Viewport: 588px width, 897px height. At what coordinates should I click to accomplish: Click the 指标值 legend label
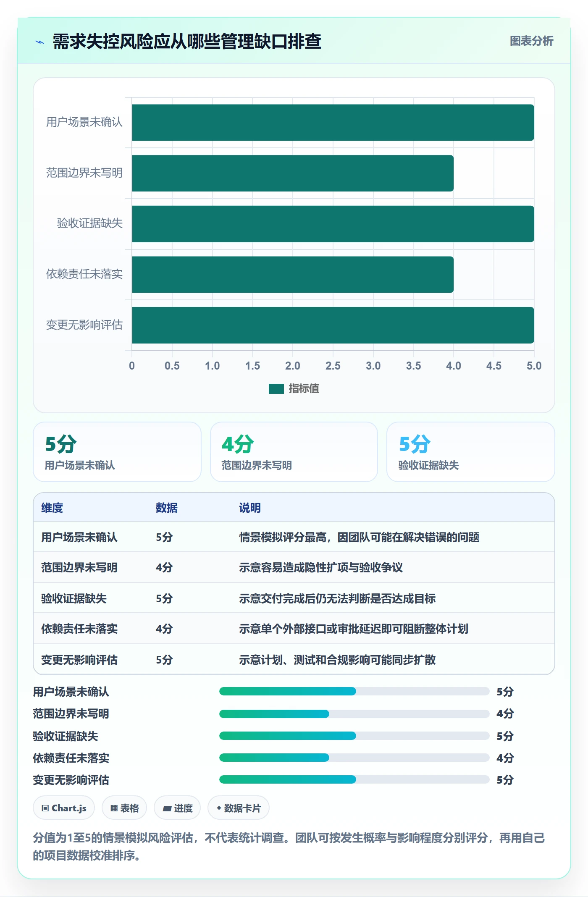304,389
